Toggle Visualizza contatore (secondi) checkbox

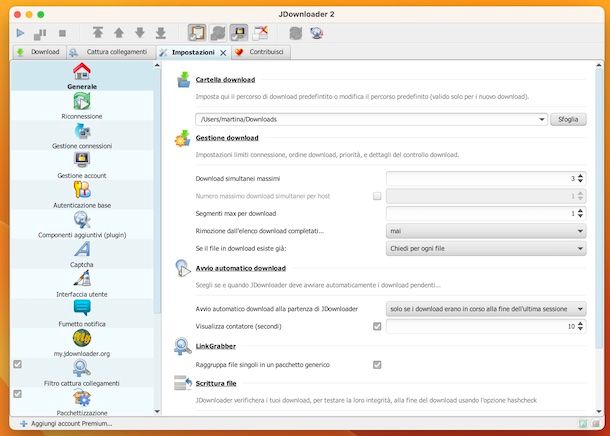click(377, 326)
